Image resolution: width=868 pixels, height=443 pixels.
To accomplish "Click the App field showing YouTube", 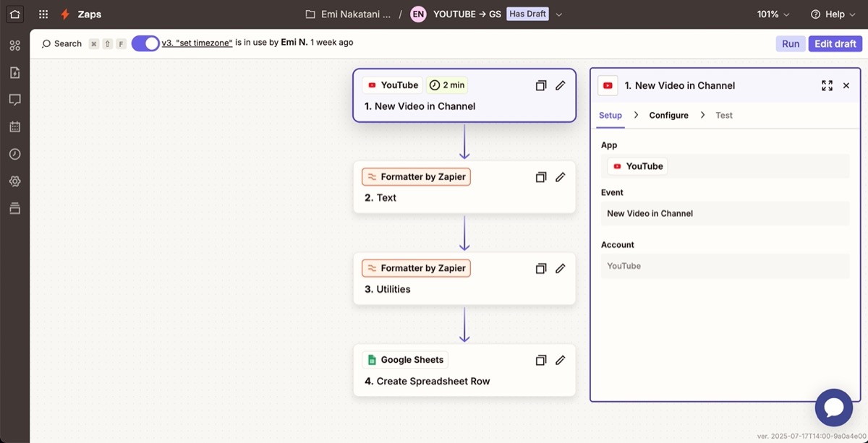I will (725, 166).
